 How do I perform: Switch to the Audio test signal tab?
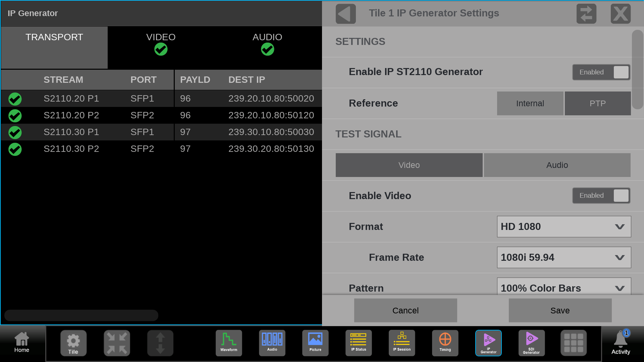click(557, 165)
